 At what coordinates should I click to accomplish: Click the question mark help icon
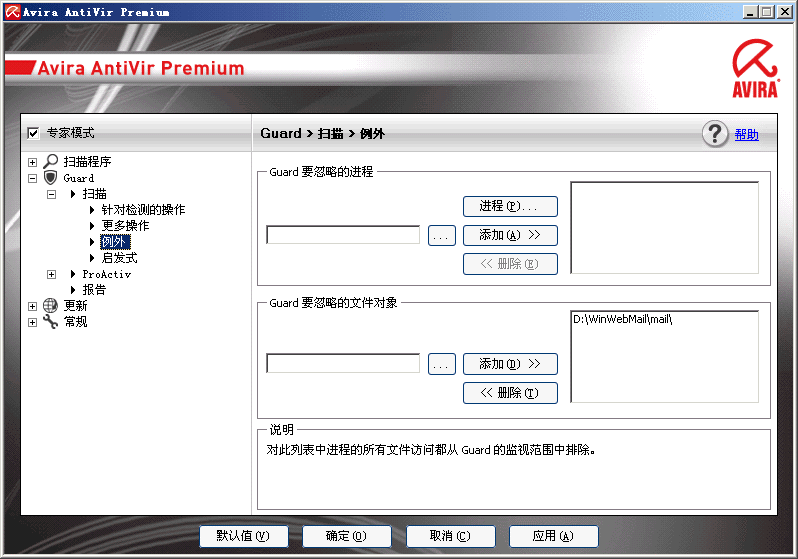[715, 134]
